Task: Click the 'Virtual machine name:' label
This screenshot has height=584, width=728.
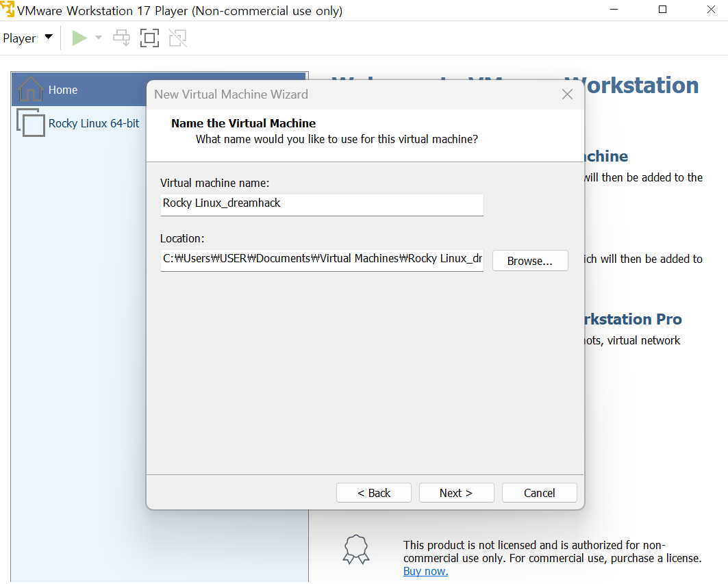Action: point(214,183)
